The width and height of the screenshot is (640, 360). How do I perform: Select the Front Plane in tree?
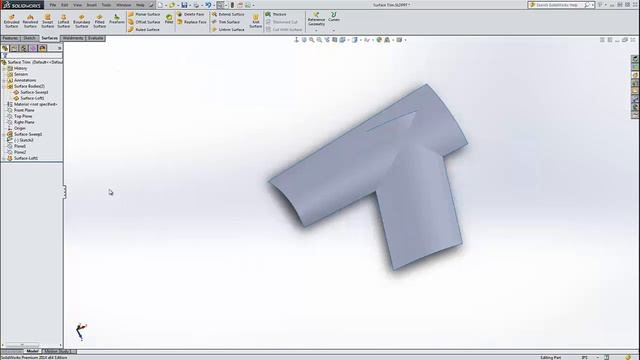coord(24,110)
